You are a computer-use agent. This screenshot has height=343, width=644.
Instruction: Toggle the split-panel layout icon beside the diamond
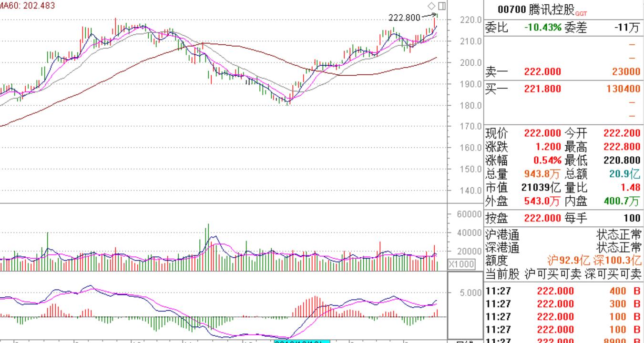tap(442, 6)
